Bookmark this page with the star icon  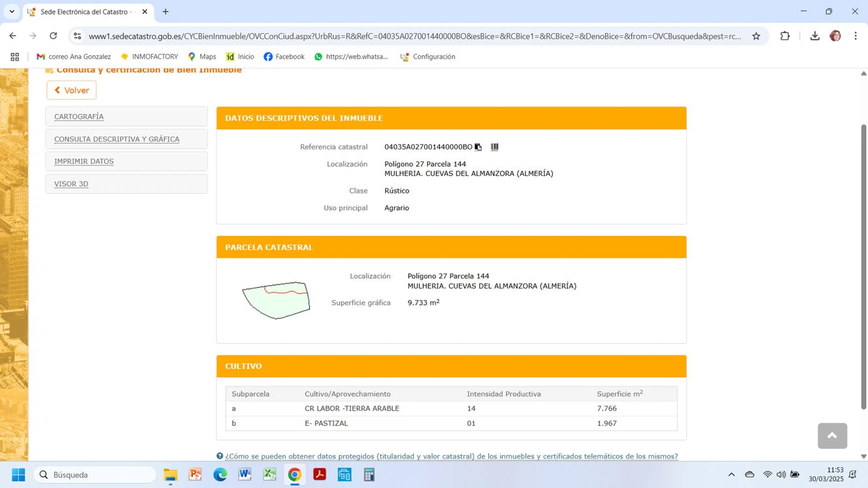click(756, 36)
